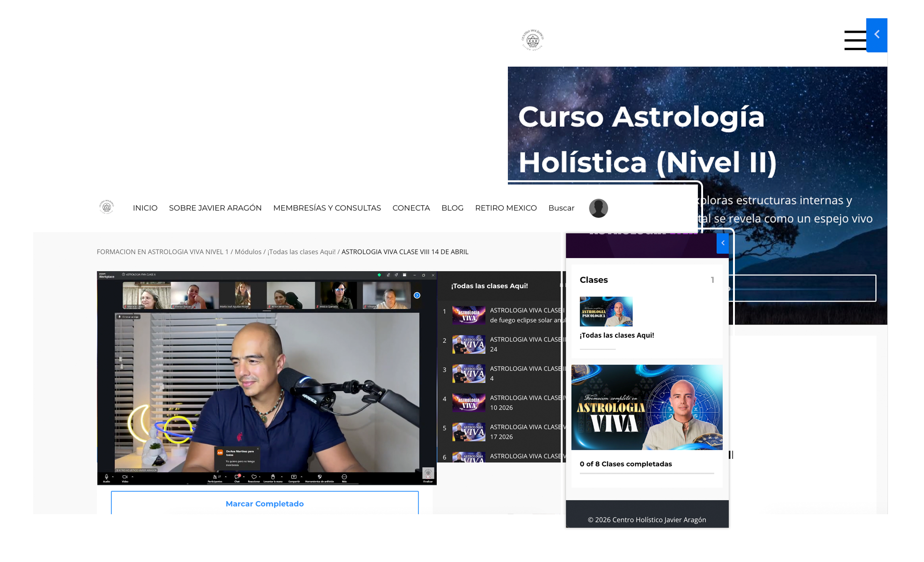This screenshot has height=562, width=924.
Task: Click the user profile avatar icon
Action: tap(598, 208)
